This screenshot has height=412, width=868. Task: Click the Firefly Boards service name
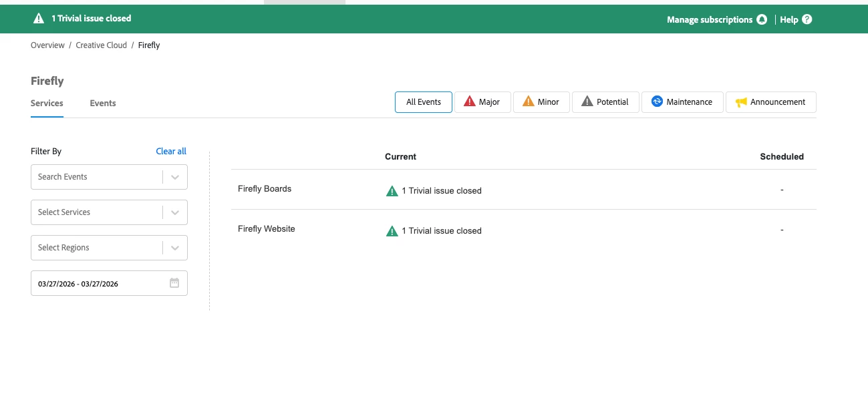(265, 189)
